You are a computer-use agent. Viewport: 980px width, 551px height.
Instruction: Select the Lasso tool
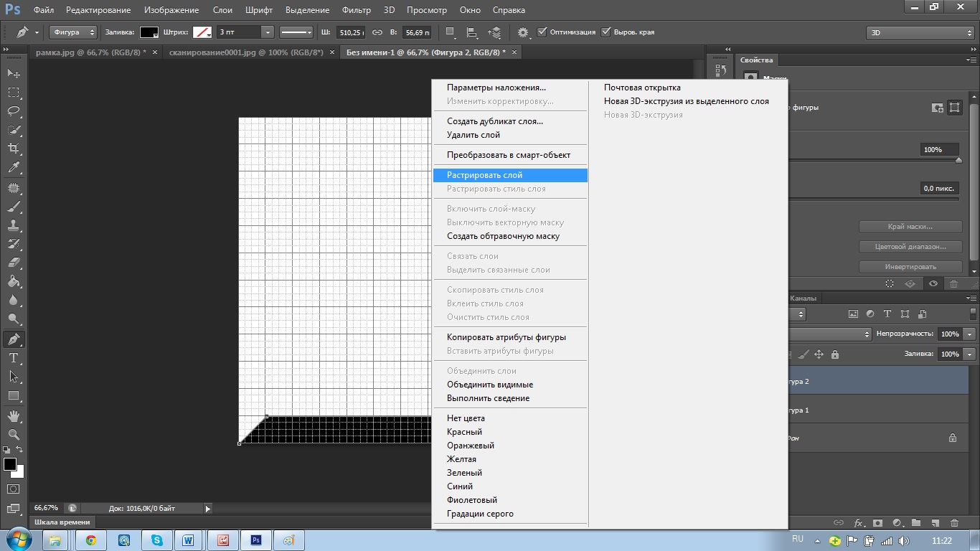14,111
